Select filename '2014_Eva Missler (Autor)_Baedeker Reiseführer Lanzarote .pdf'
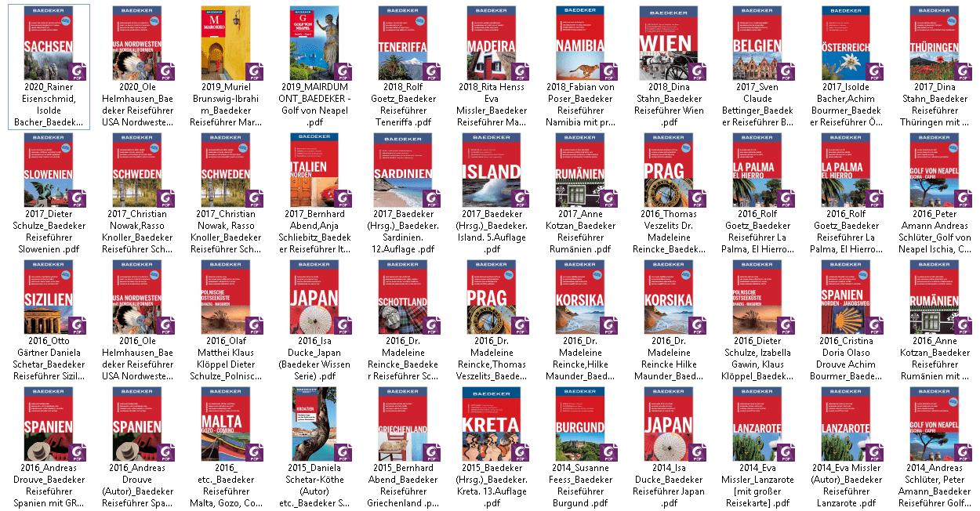980x511 pixels. tap(847, 485)
